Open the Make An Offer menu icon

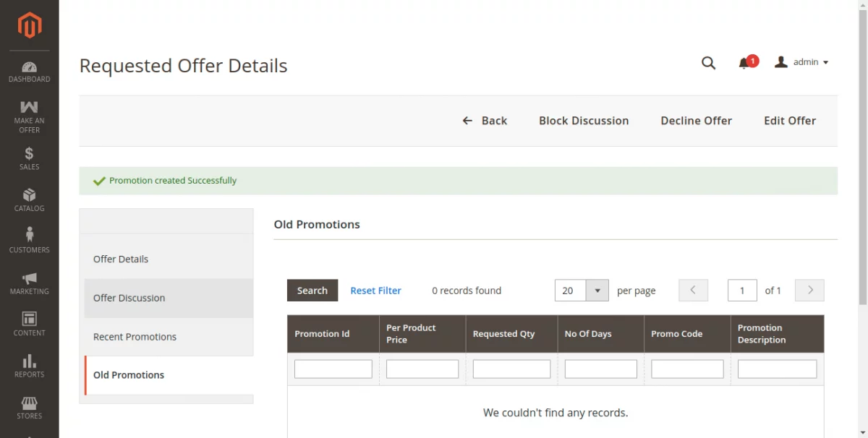click(30, 108)
